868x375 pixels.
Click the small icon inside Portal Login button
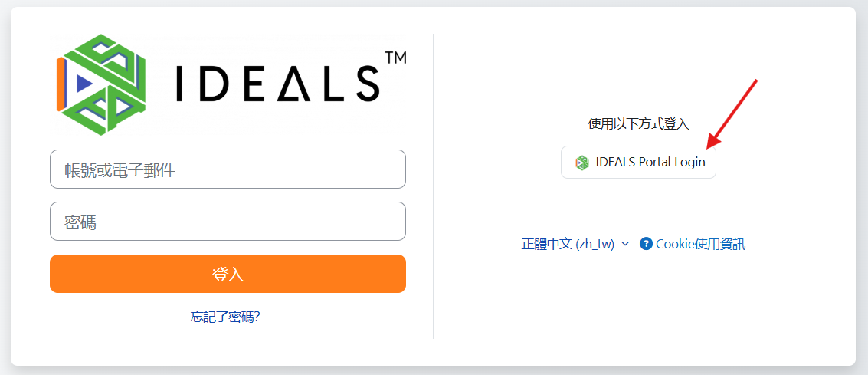pyautogui.click(x=582, y=163)
